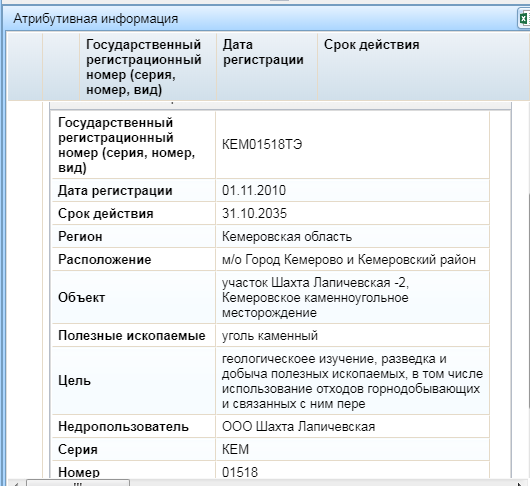Select value КЕМ01518ТЭ
The image size is (530, 486).
point(262,145)
